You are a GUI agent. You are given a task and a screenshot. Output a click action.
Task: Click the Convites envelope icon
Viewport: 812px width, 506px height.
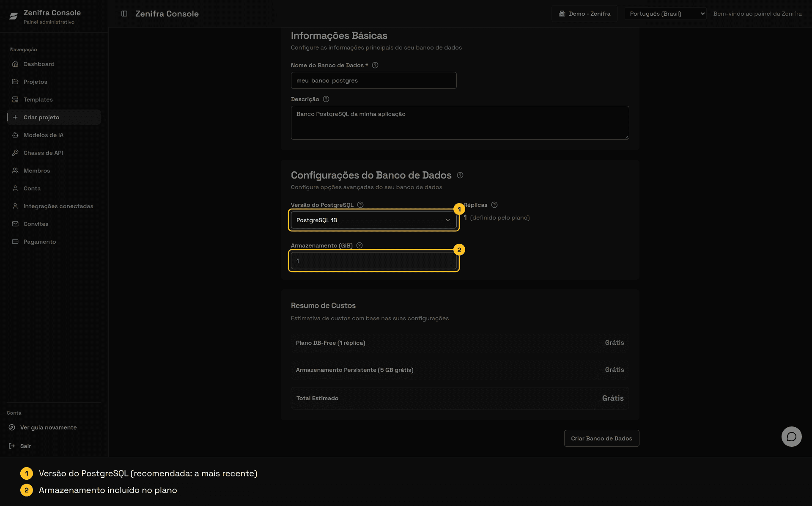pos(15,224)
